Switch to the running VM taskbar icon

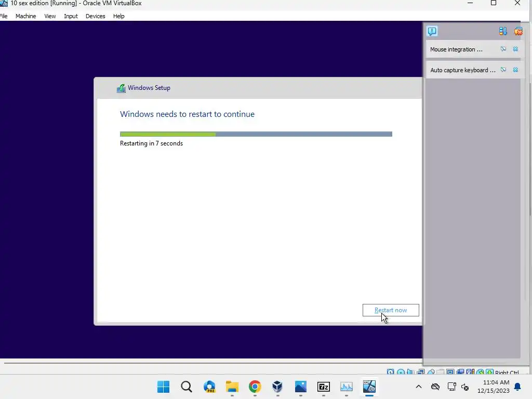coord(369,387)
